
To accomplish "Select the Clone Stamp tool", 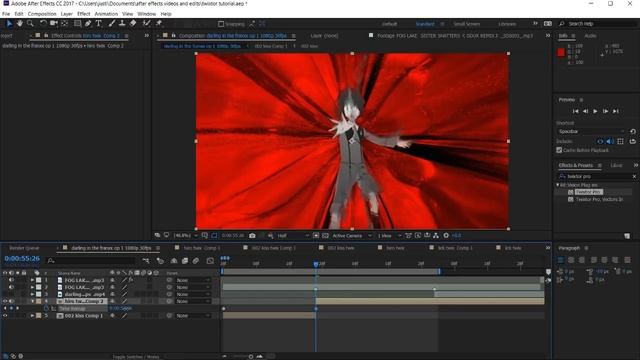I will pos(122,24).
